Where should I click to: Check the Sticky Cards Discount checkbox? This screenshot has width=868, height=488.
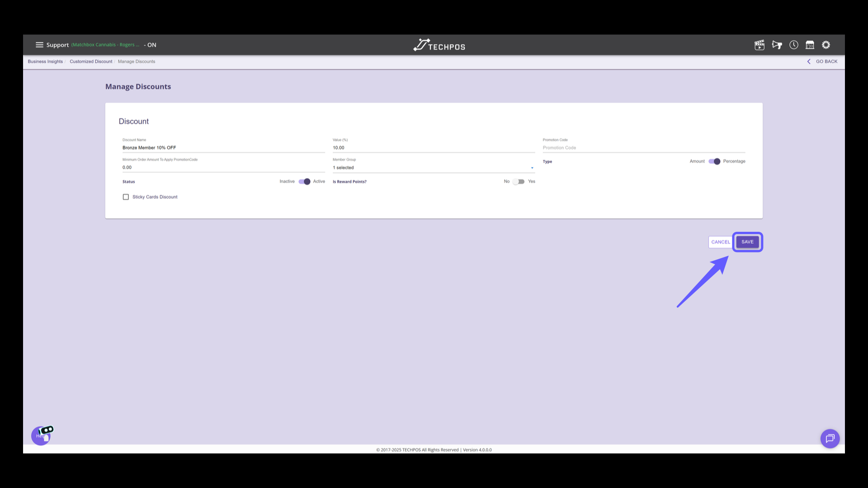pos(126,197)
